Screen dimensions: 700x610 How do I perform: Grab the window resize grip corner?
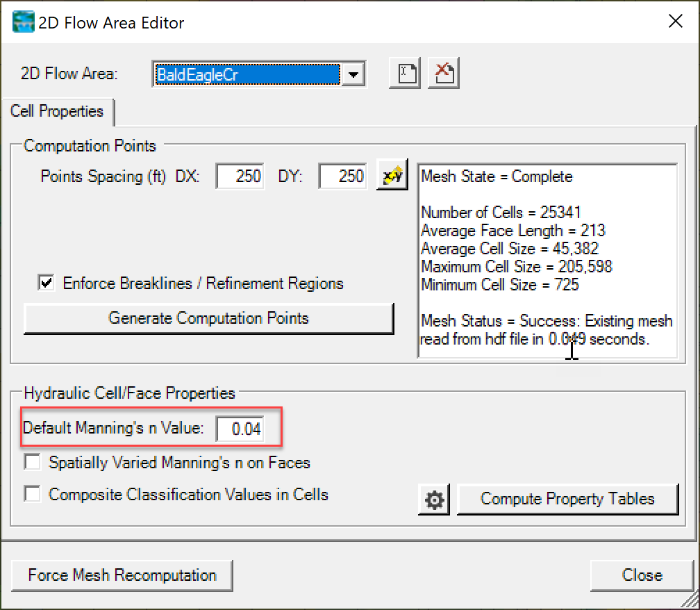(x=690, y=601)
